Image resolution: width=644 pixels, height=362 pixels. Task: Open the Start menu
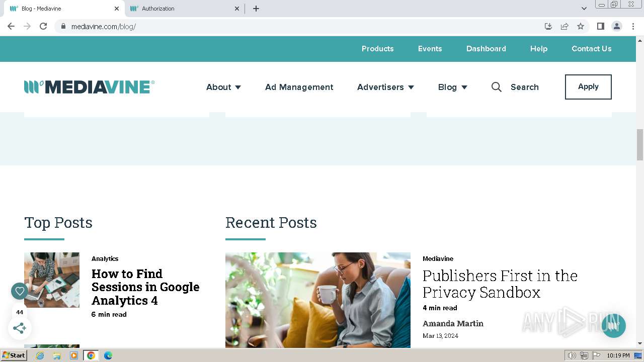coord(14,355)
